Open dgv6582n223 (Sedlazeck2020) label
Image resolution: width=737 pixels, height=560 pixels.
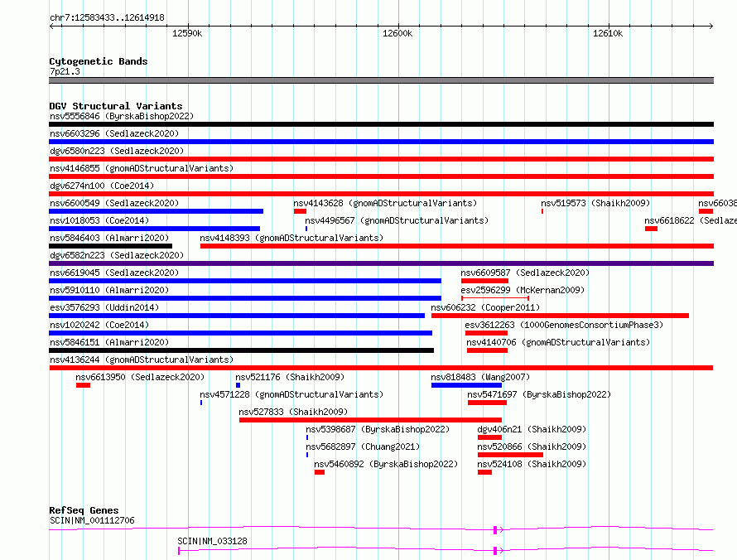(x=117, y=255)
